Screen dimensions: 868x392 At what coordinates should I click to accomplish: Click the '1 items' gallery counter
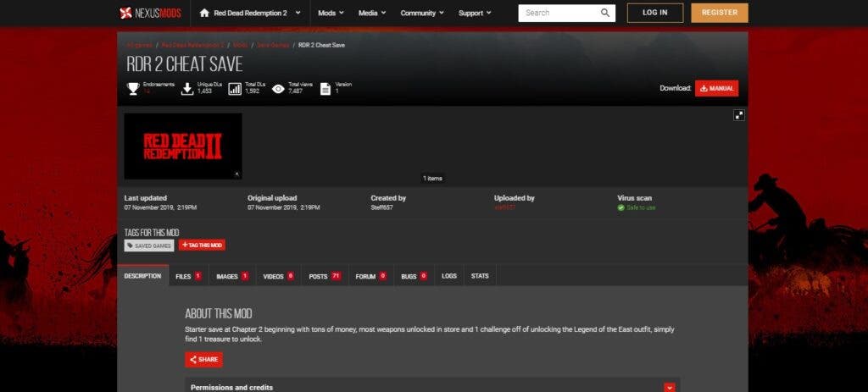432,178
